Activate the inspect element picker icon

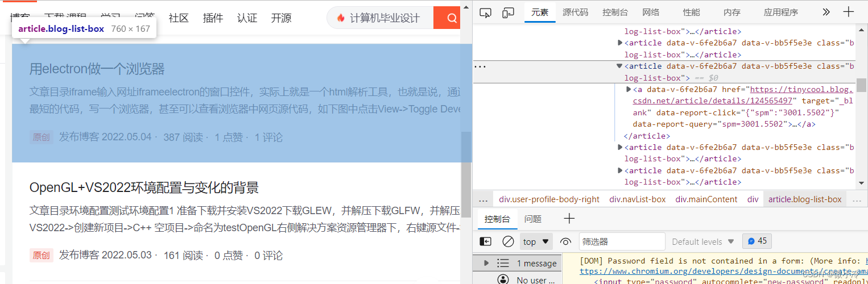(x=485, y=12)
